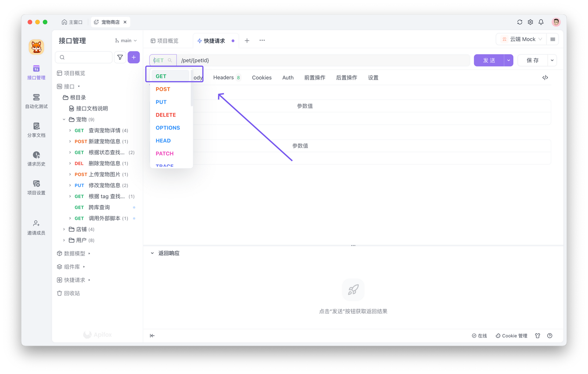588x374 pixels.
Task: Open the filter icon beside the search box
Action: 120,57
